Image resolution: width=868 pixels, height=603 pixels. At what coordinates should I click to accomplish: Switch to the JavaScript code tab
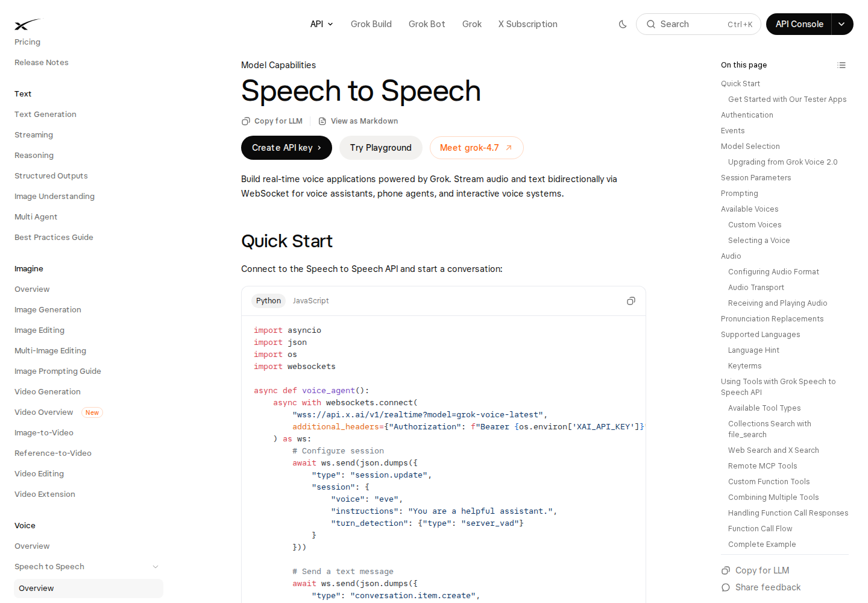pyautogui.click(x=311, y=301)
